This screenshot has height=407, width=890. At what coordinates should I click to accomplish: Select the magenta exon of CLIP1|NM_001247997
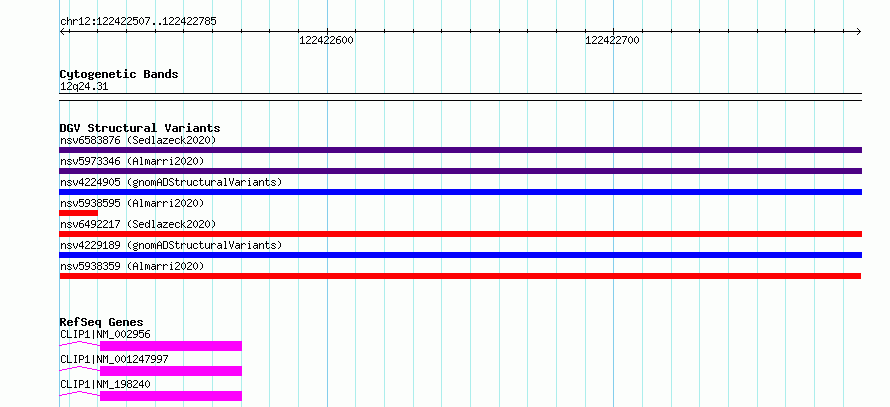(x=171, y=371)
